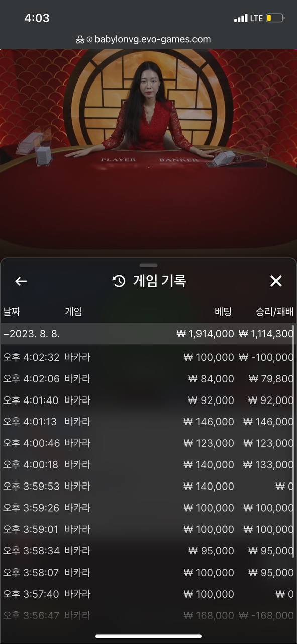297x644 pixels.
Task: Click the 베팅 column header
Action: point(223,312)
